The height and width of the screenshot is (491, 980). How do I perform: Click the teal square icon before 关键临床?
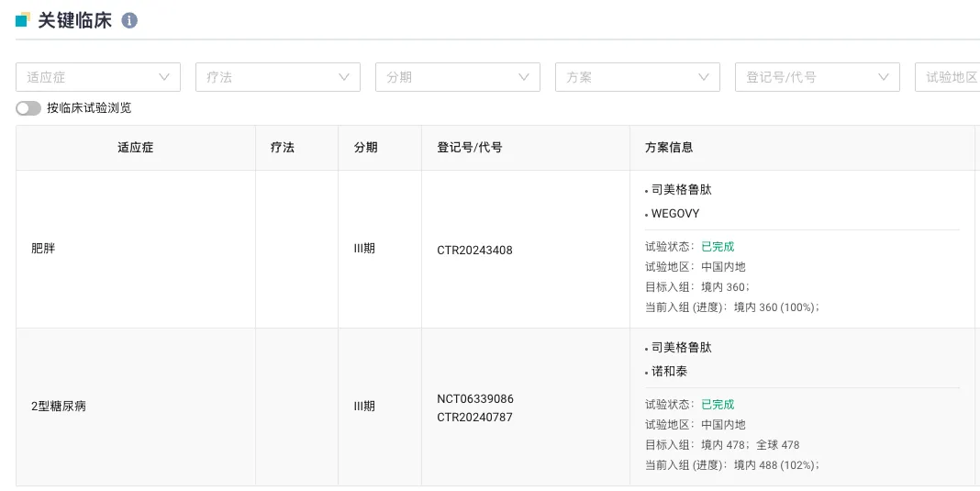tap(22, 20)
